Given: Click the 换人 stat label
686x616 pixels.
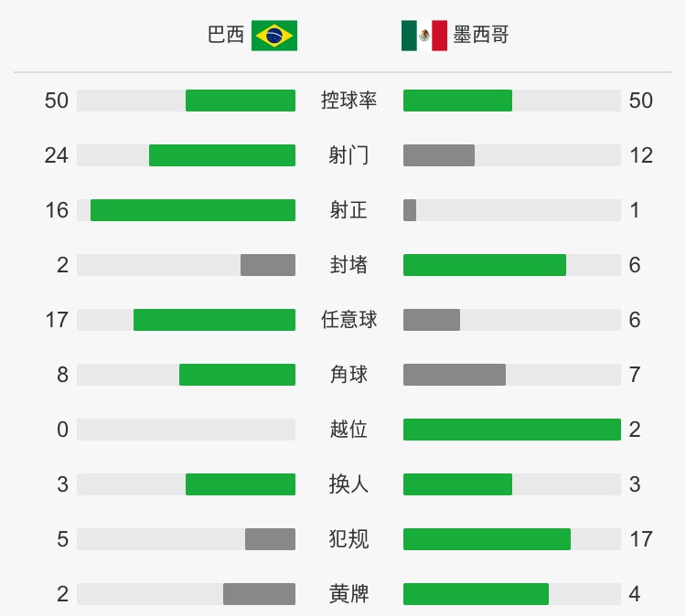Looking at the screenshot, I should point(348,484).
